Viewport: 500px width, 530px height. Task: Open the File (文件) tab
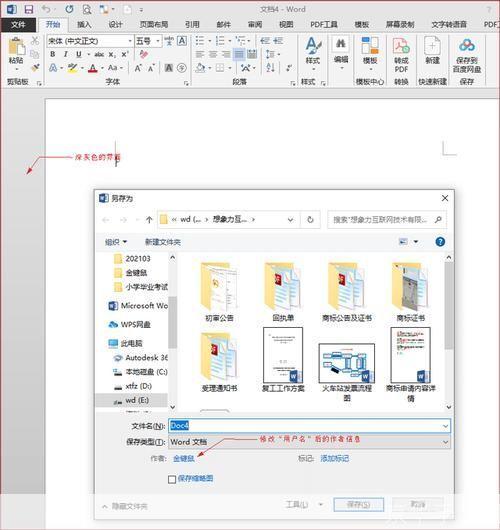(18, 25)
